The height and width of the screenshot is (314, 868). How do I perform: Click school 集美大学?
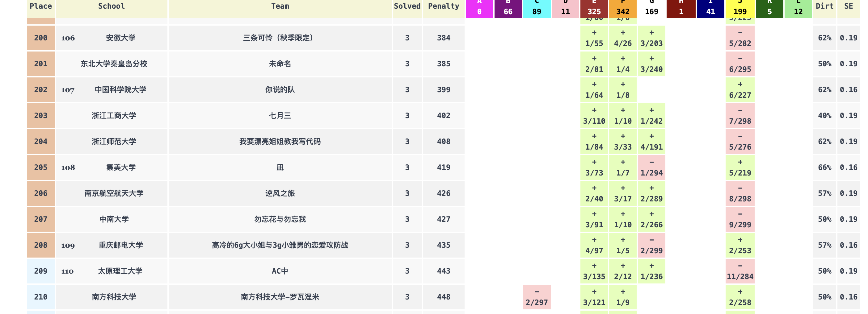[121, 167]
